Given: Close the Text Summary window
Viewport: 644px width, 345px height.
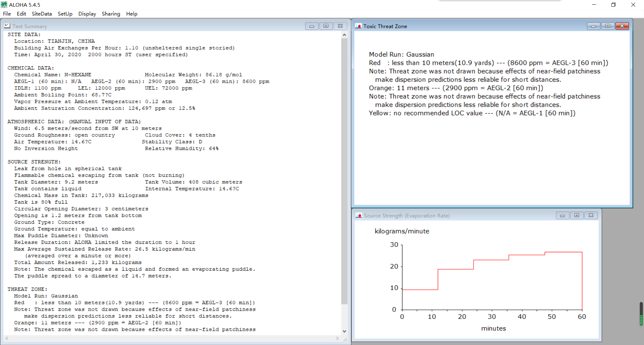Looking at the screenshot, I should click(x=340, y=26).
